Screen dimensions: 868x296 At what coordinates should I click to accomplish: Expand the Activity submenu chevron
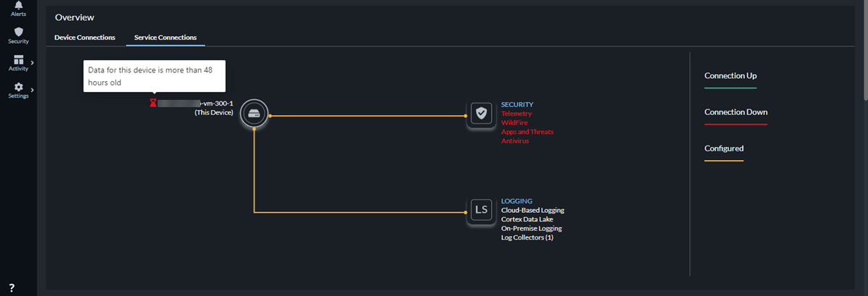coord(33,62)
